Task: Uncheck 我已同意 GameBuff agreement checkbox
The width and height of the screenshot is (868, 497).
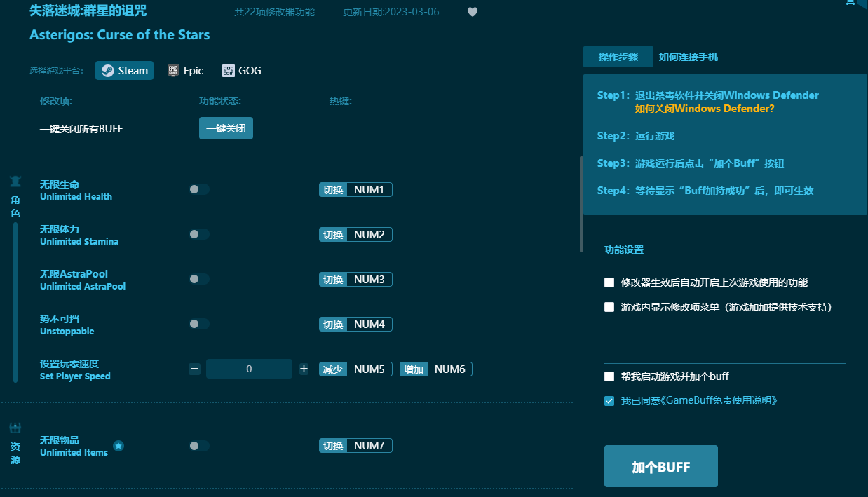Action: coord(609,401)
